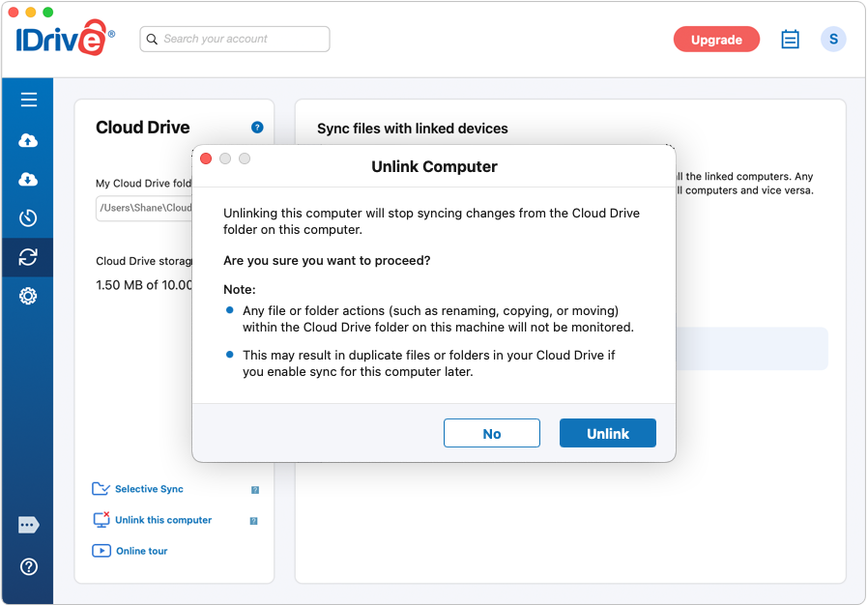Open Selective Sync link

click(x=149, y=489)
